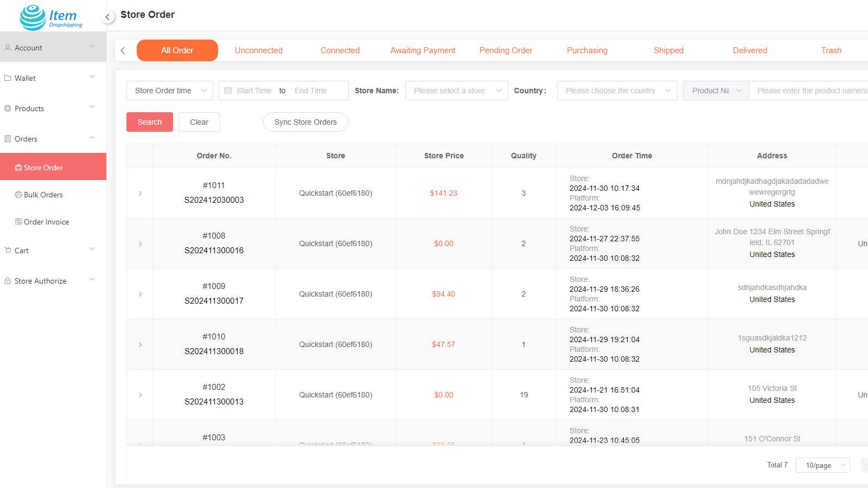Open the country selection dropdown

tap(617, 90)
